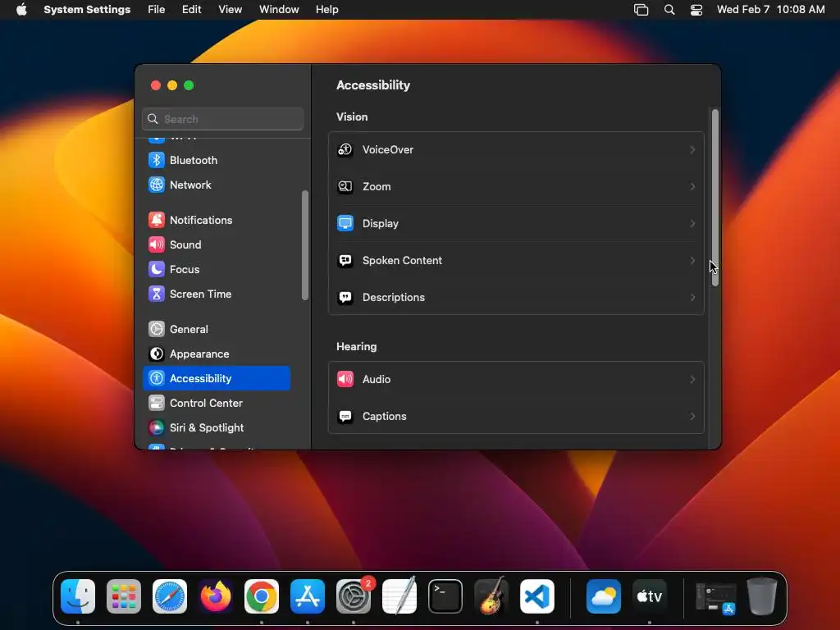Click the Focus moon icon

coord(157,269)
